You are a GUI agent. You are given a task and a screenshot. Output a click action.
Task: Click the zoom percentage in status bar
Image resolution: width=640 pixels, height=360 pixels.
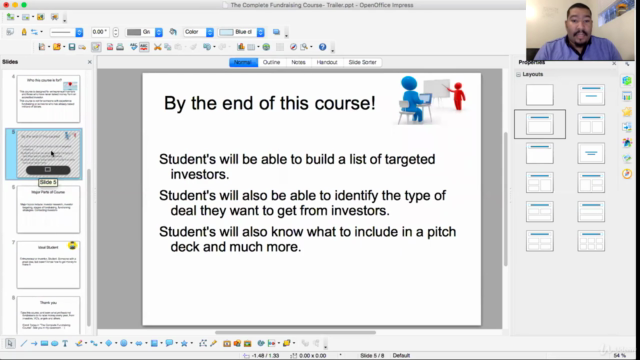click(x=620, y=356)
